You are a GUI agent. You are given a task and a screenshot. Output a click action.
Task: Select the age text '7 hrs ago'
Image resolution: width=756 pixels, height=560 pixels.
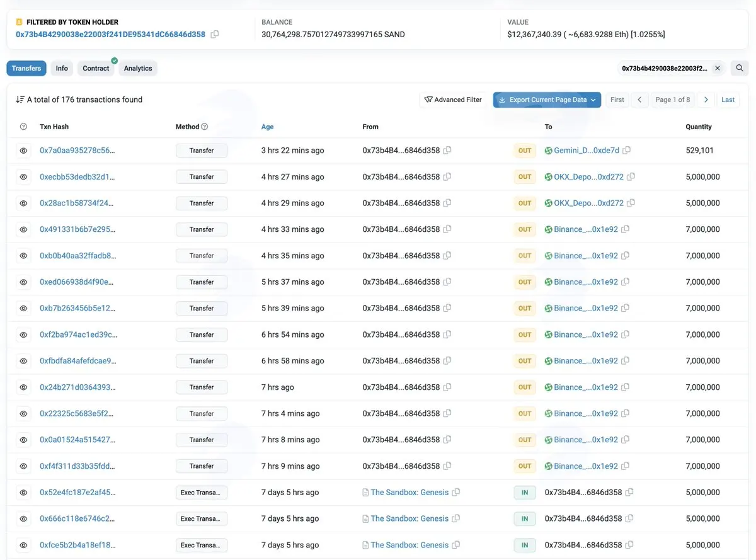pyautogui.click(x=278, y=387)
